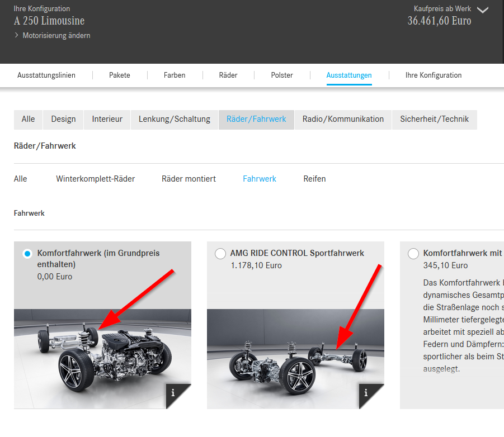The image size is (504, 437).
Task: Select the Alle category button
Action: [x=28, y=120]
